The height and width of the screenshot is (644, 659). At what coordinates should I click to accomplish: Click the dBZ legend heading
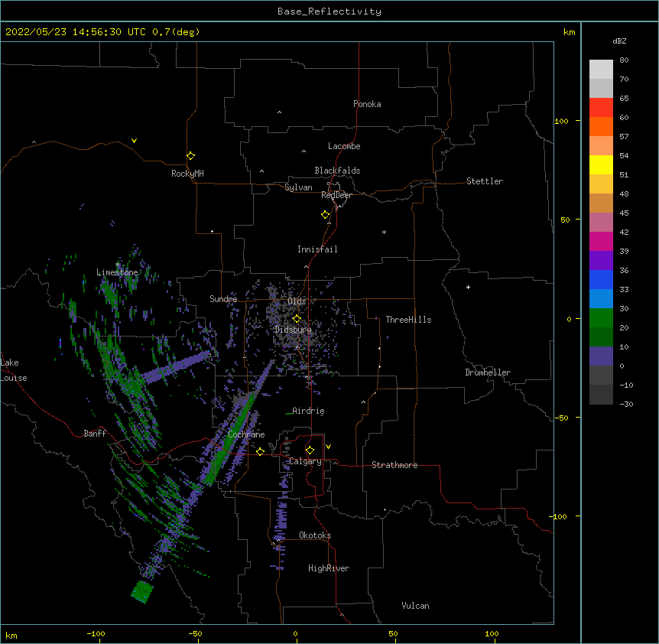click(x=619, y=41)
